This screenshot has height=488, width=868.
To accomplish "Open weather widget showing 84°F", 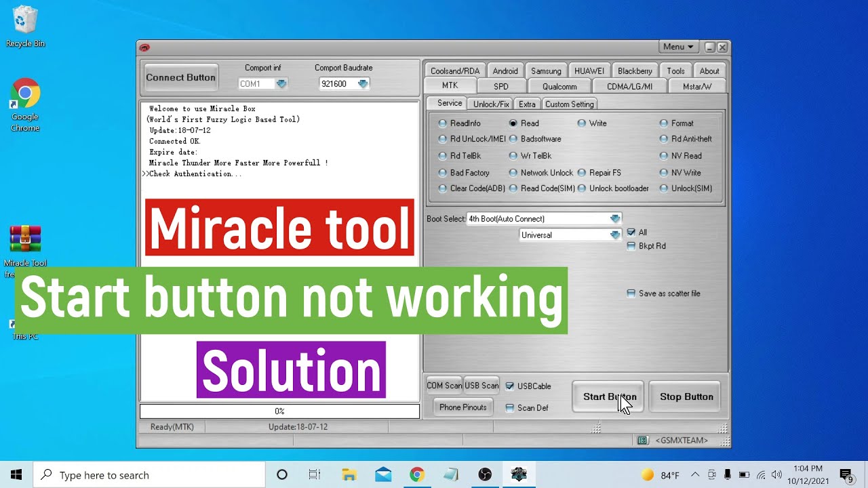I will point(660,474).
